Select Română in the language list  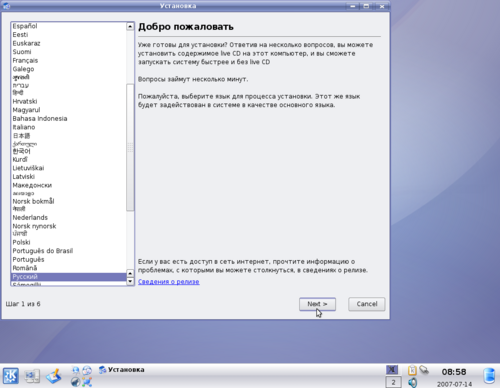[69, 268]
